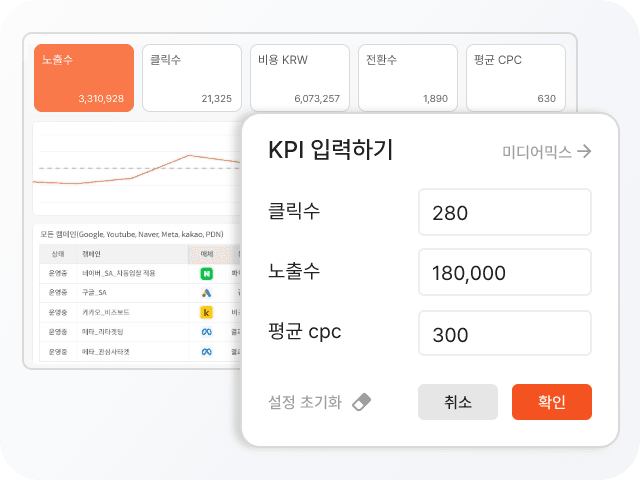
Task: Select the 노출수 metric card
Action: [x=84, y=78]
